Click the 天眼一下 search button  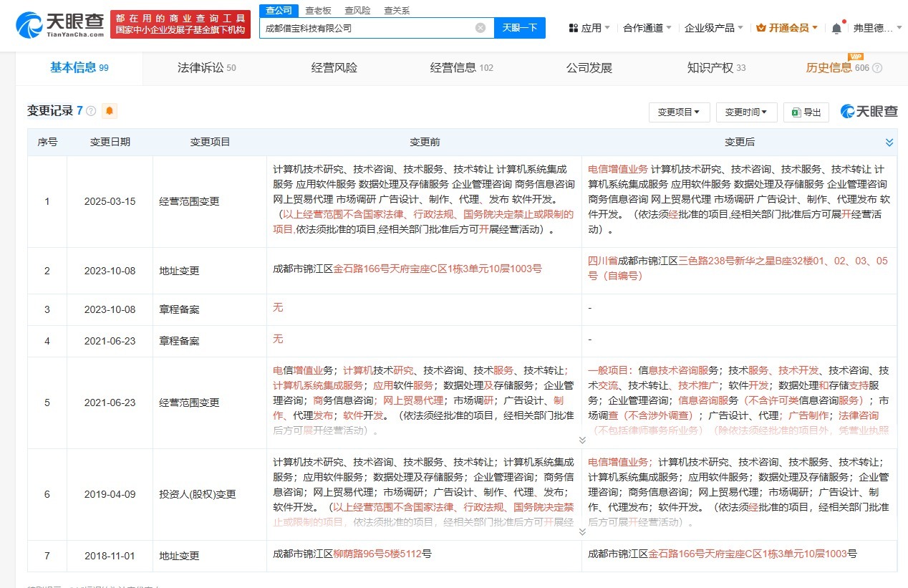coord(519,27)
